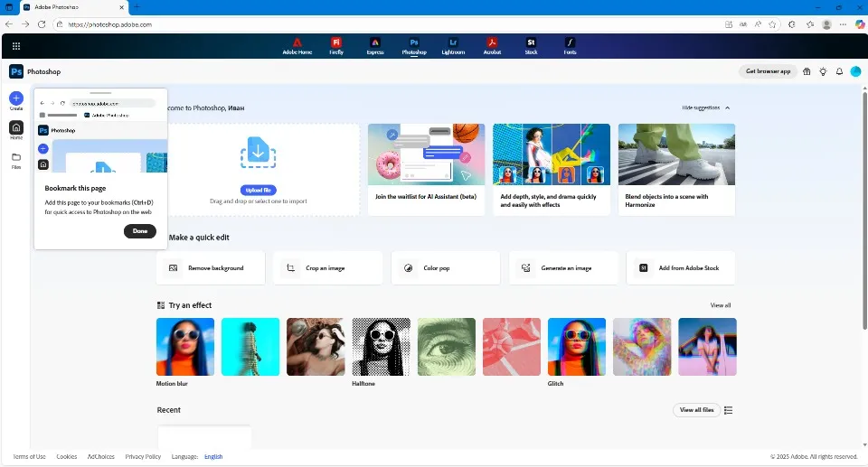
Task: Open the Adobe apps grid launcher
Action: coord(16,46)
